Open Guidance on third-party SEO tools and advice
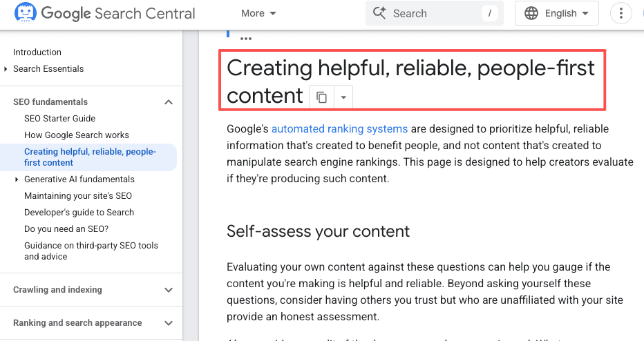The height and width of the screenshot is (341, 644). [x=91, y=251]
